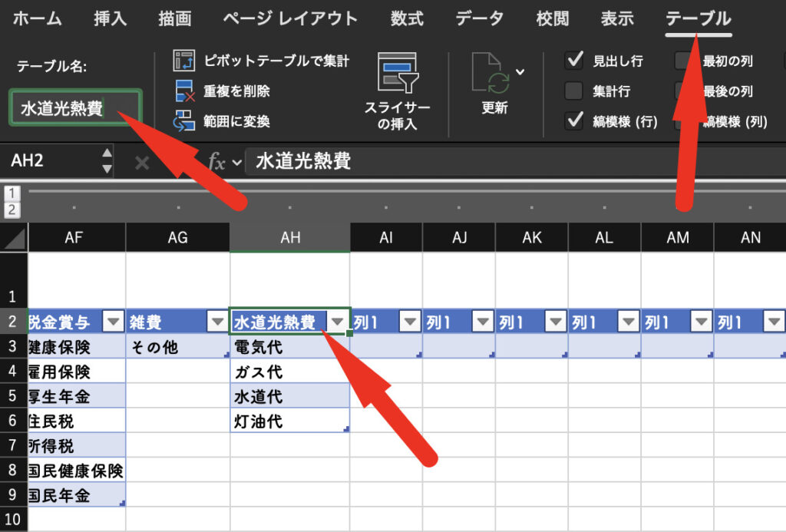Expand the 更新 refresh dropdown arrow

[x=520, y=72]
